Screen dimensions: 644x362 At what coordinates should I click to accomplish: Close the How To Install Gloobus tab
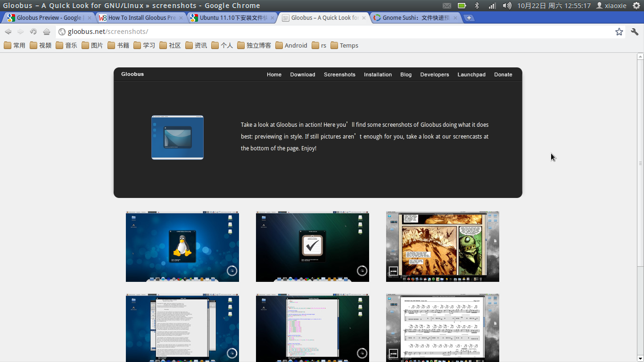point(181,18)
